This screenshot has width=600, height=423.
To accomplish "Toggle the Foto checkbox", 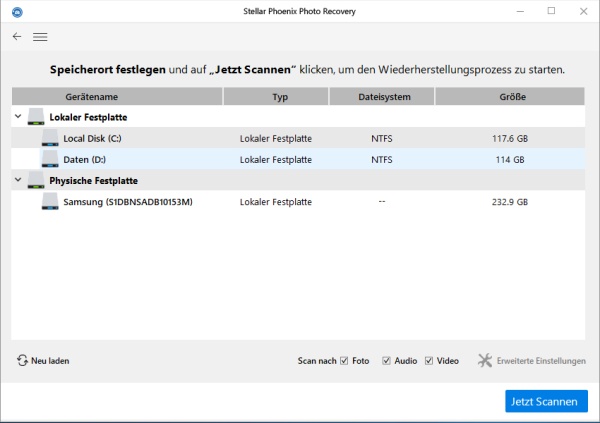I will click(x=344, y=361).
